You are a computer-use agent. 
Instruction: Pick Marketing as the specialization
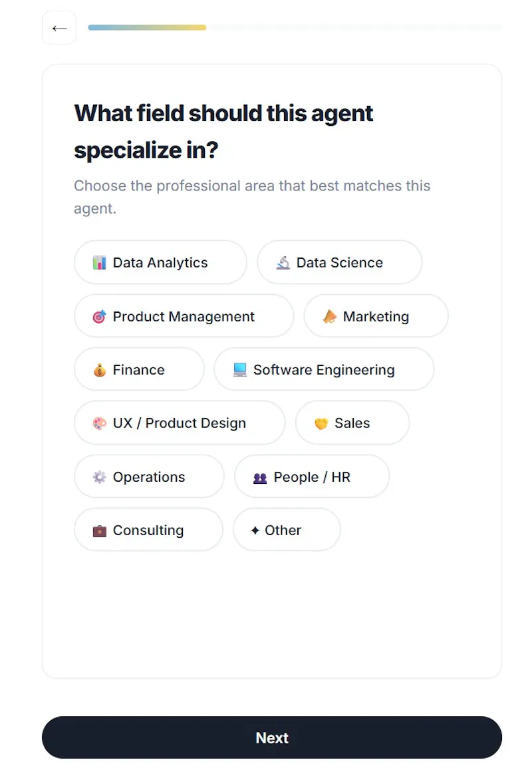(x=376, y=316)
